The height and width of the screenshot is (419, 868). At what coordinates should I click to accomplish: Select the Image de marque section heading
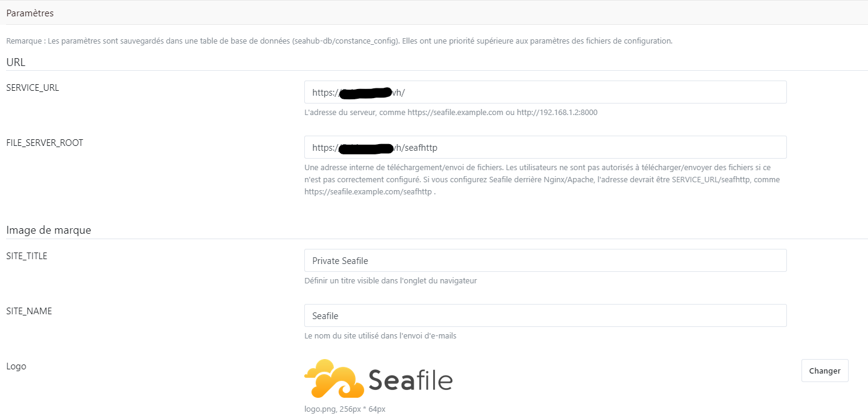48,230
